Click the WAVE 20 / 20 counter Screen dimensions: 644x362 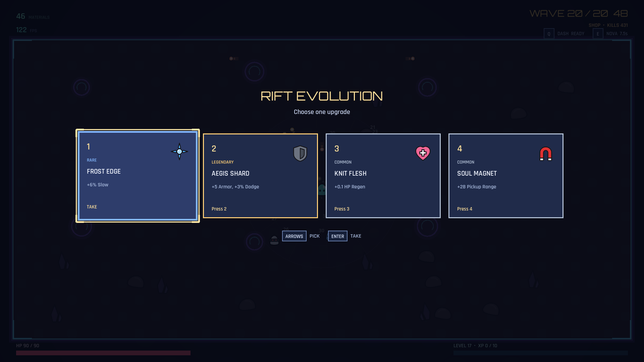569,13
